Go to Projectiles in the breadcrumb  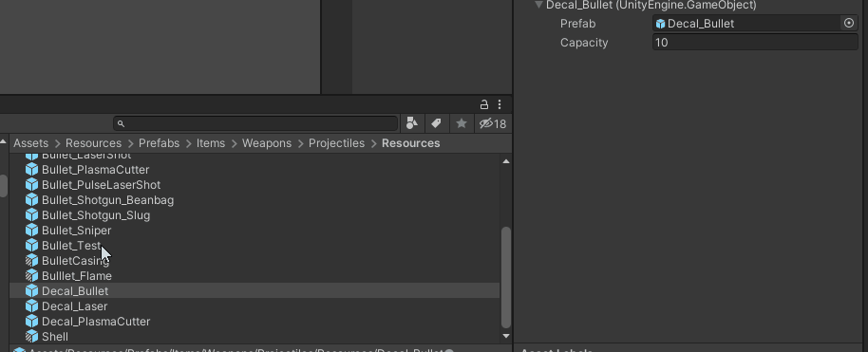[336, 143]
